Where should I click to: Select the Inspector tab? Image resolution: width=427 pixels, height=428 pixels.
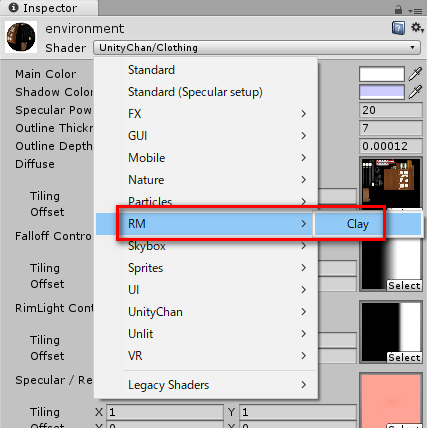tap(49, 8)
